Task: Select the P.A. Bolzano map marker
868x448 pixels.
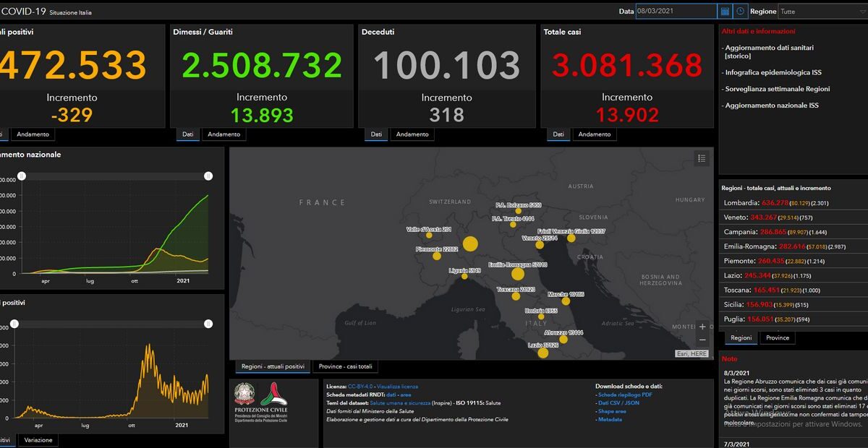Action: (x=519, y=211)
